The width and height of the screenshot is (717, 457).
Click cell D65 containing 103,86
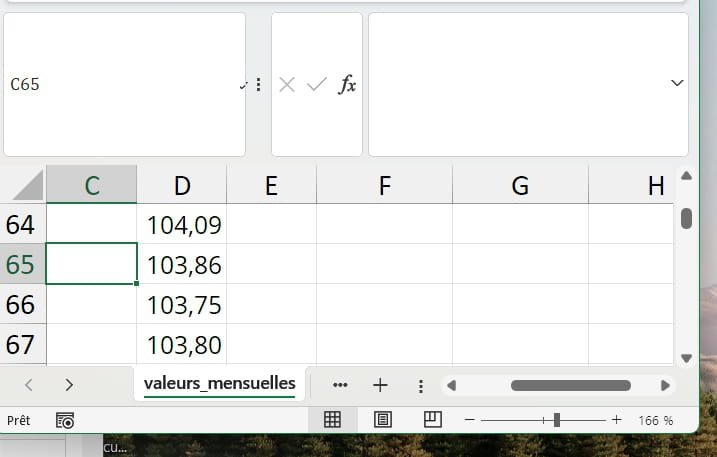coord(182,265)
